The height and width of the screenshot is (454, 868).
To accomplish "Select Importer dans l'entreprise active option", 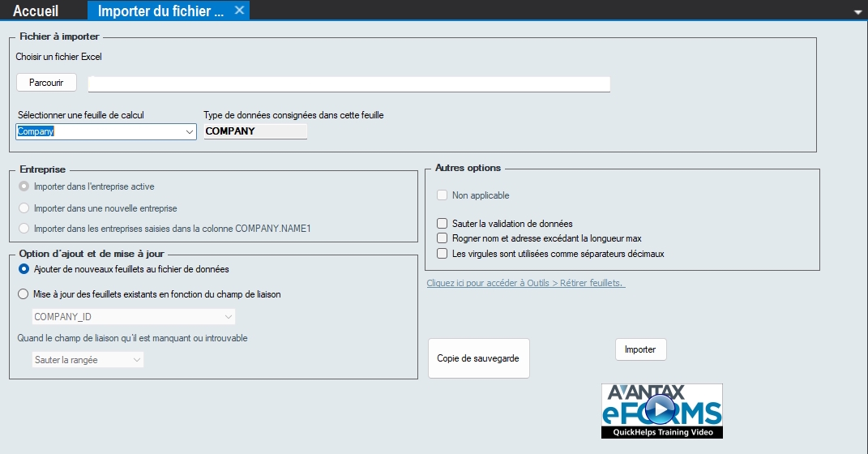I will click(24, 186).
